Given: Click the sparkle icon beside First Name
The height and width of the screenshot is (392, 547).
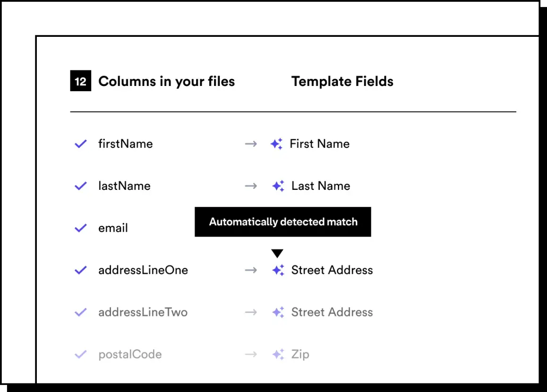Looking at the screenshot, I should (277, 144).
